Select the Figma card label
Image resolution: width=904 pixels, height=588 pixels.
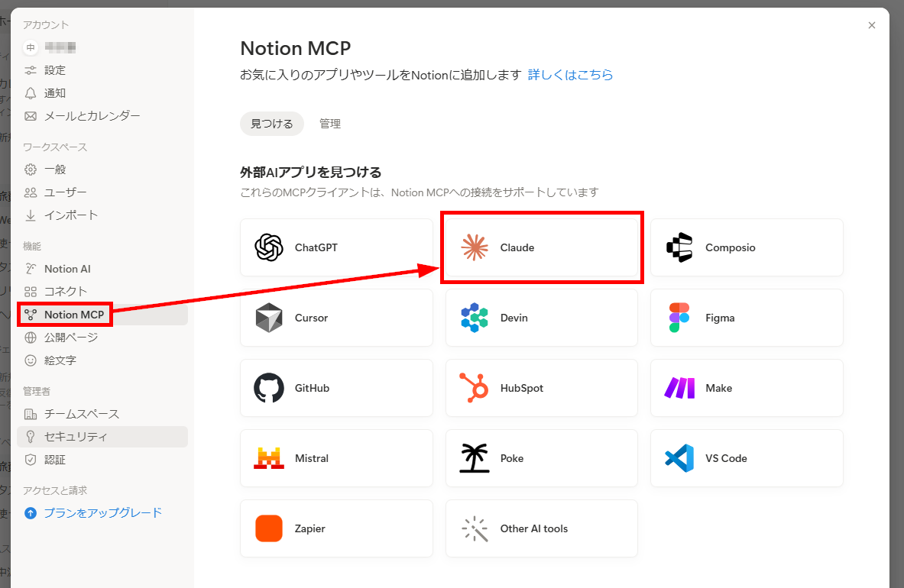(x=720, y=318)
